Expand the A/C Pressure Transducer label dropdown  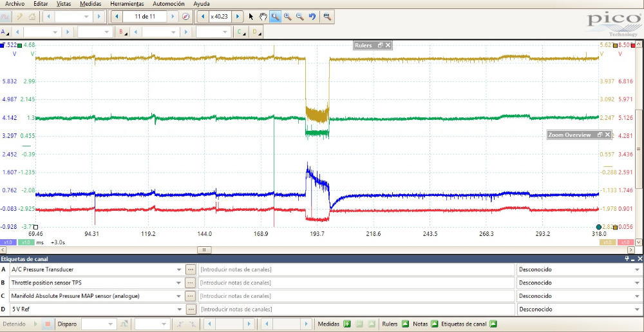coord(178,269)
